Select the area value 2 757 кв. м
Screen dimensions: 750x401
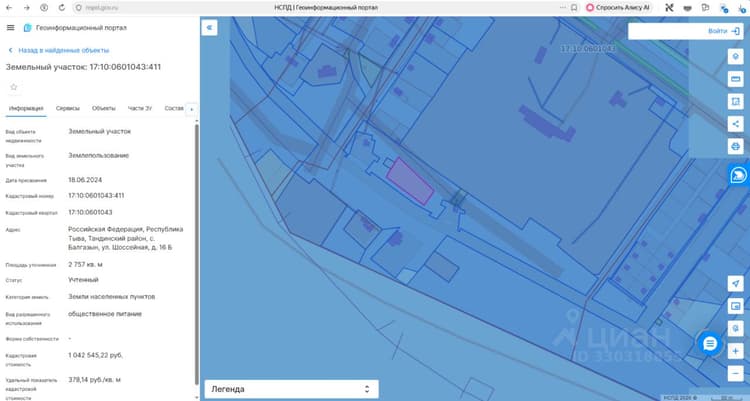(x=85, y=264)
